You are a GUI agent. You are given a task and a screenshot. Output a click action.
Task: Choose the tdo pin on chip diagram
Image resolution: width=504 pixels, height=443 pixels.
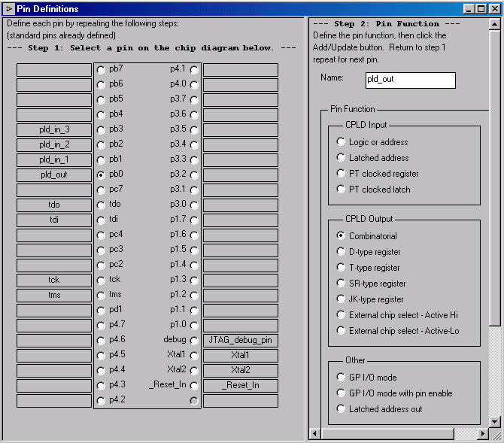(101, 205)
